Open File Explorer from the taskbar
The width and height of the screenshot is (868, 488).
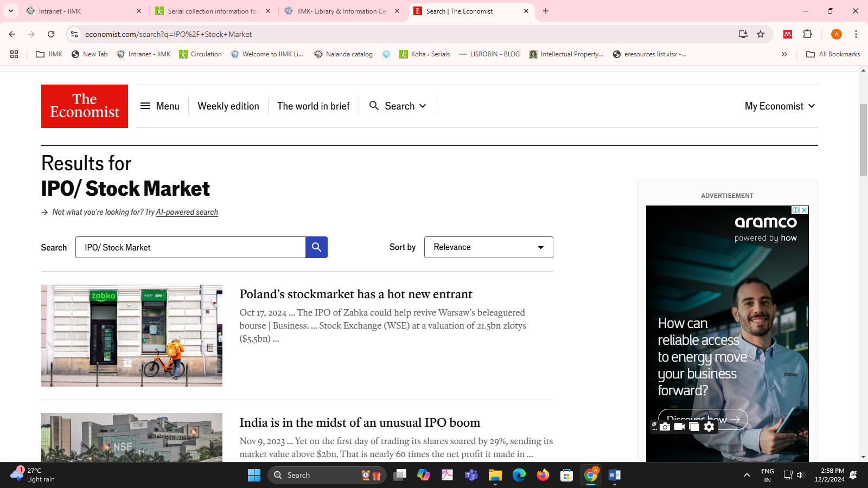pos(495,475)
